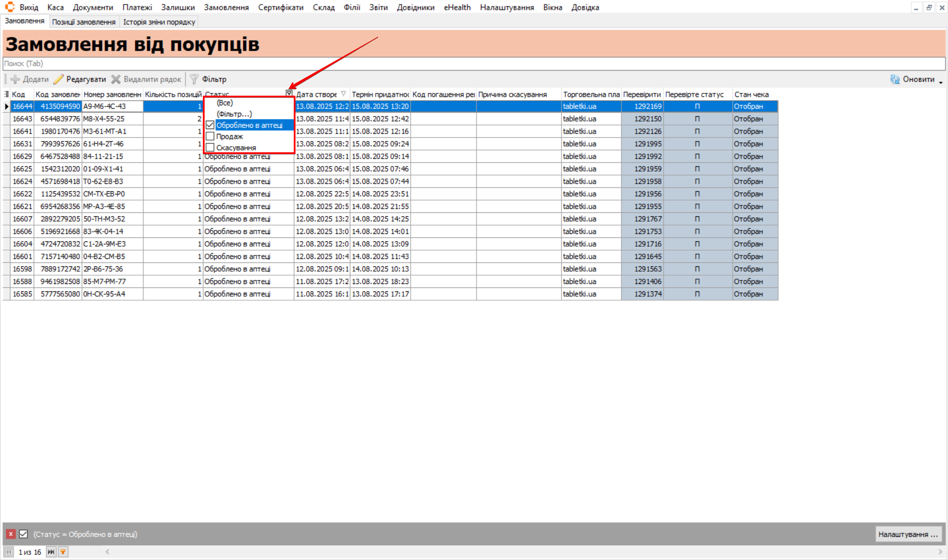Click the Налаштування ... filter button
The height and width of the screenshot is (560, 948).
coord(908,534)
